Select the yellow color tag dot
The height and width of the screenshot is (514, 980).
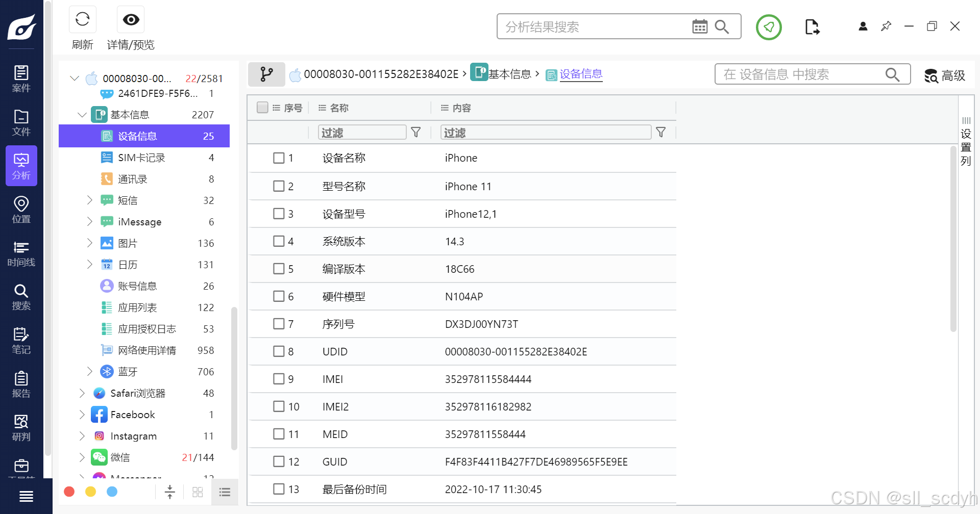point(90,492)
